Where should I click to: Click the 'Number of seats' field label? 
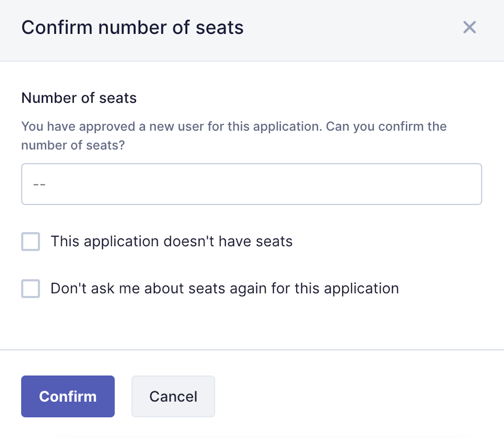pos(79,98)
